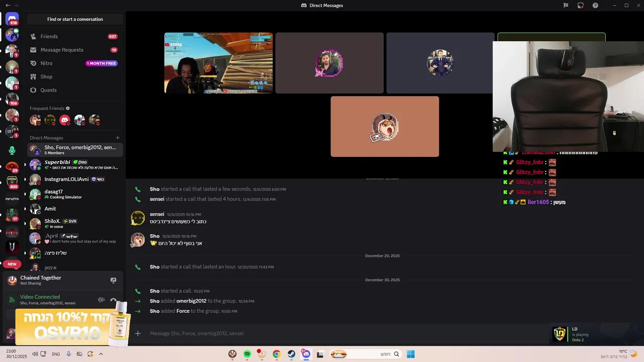Screen dimensions: 644x362
Task: Open server with green microphone icon
Action: pos(12,150)
